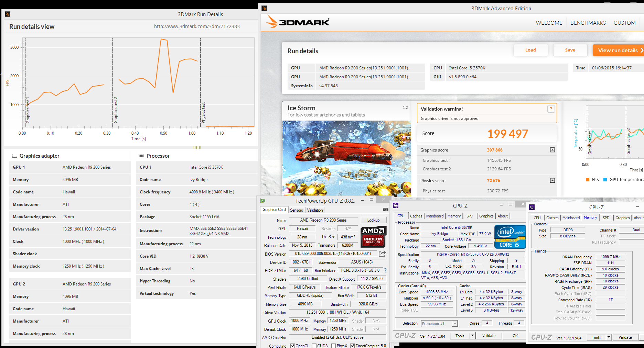Click the CPU-Z CPU-tab window title icon

(x=396, y=205)
